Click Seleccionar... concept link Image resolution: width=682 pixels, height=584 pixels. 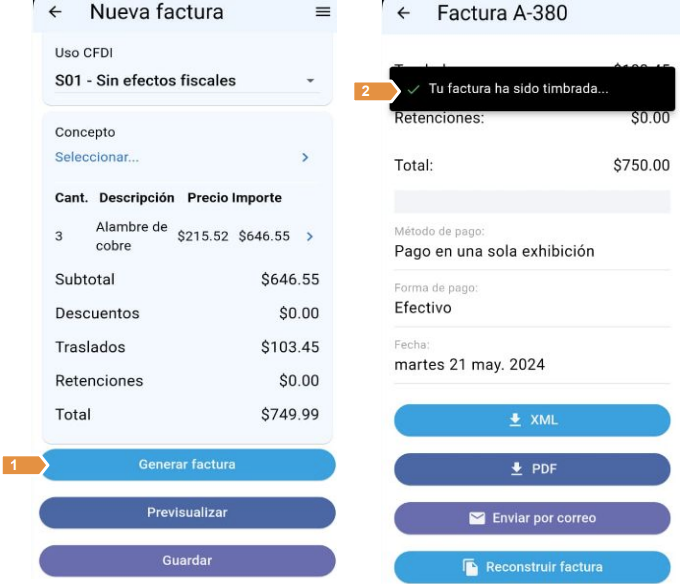point(97,158)
